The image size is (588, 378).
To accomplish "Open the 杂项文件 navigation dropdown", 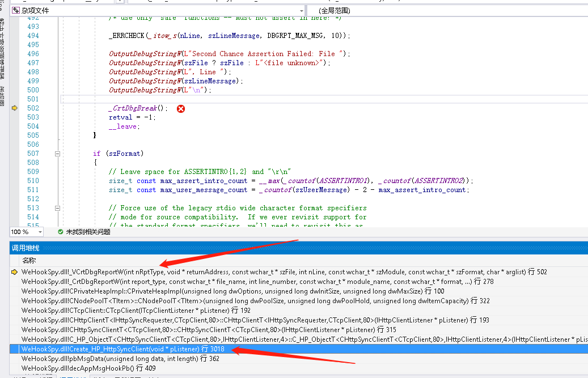I will click(x=301, y=10).
